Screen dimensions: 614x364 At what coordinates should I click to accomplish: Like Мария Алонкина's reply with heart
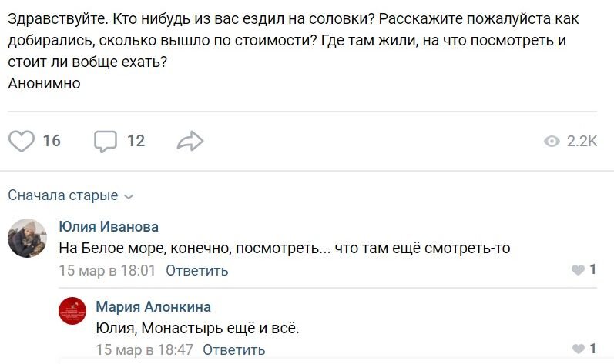(578, 349)
